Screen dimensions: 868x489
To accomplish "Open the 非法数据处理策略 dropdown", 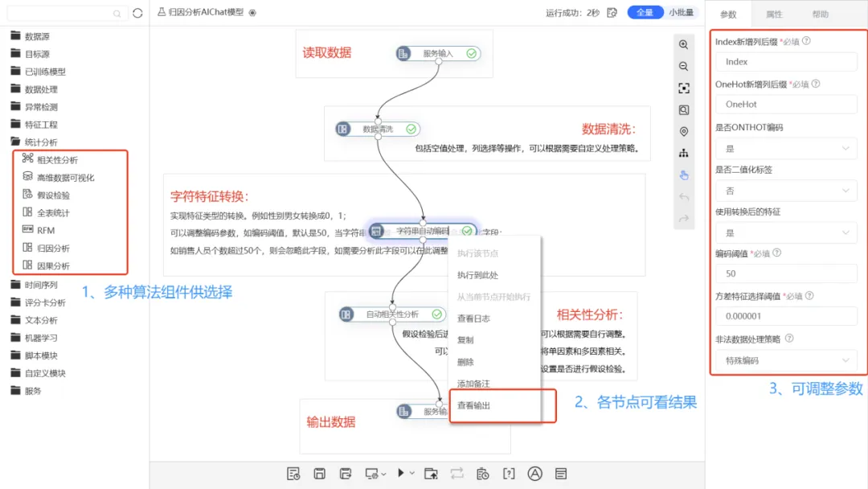I will [786, 360].
